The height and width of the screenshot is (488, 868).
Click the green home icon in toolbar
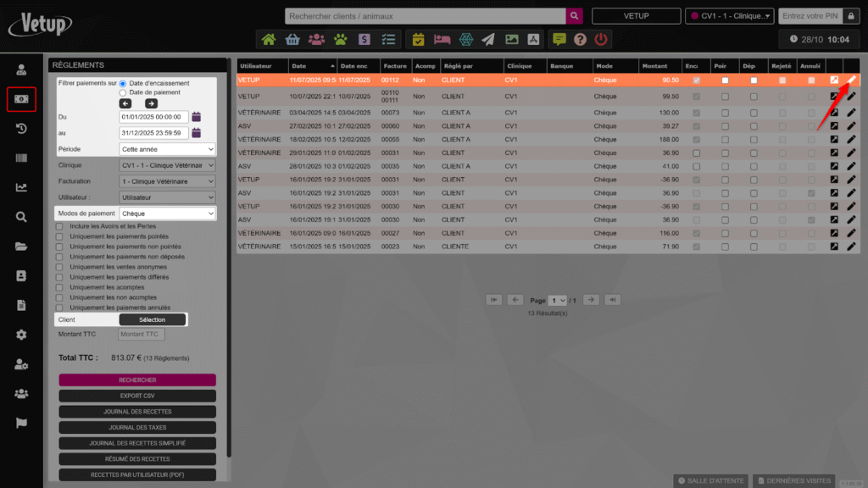(x=269, y=39)
